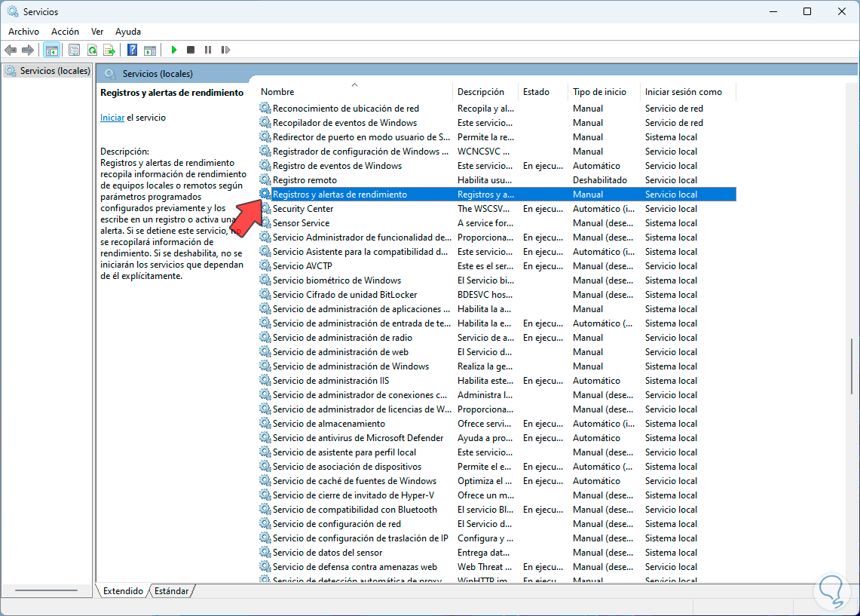
Task: Select Servicio de compatibilidad con Bluetooth
Action: coord(354,510)
